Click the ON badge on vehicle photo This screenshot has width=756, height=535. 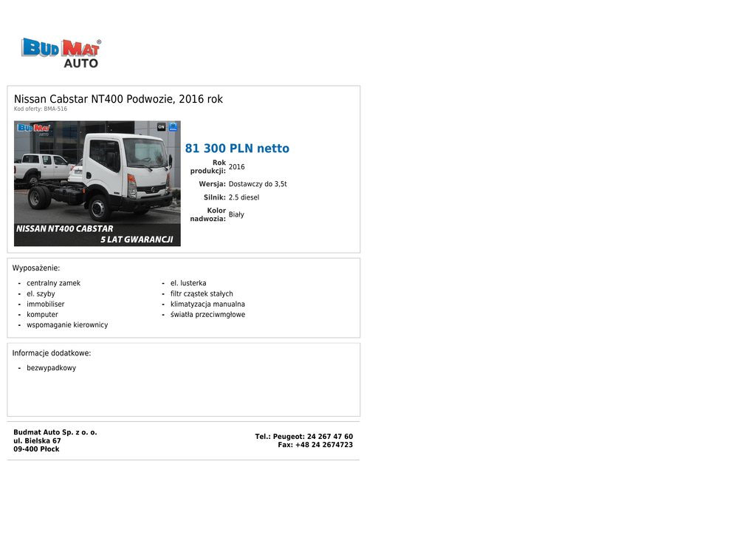click(161, 127)
